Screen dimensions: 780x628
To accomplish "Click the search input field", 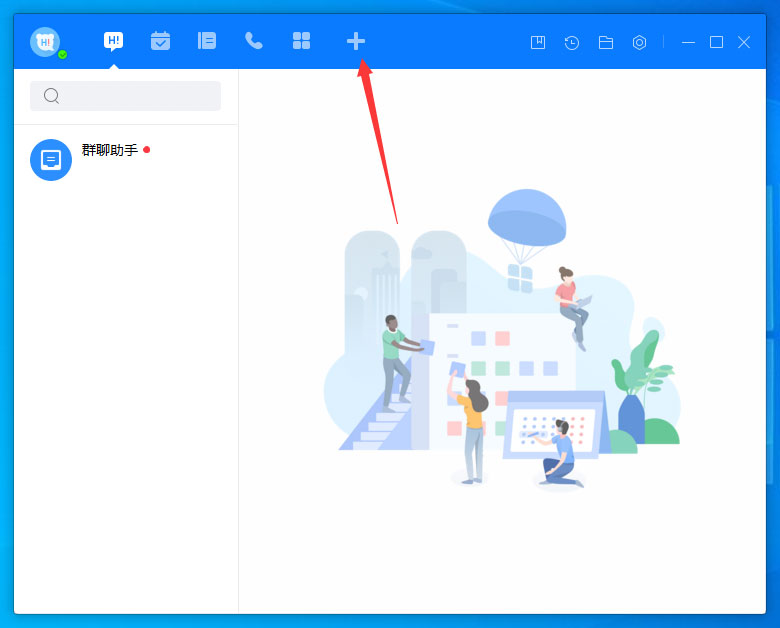I will tap(125, 96).
